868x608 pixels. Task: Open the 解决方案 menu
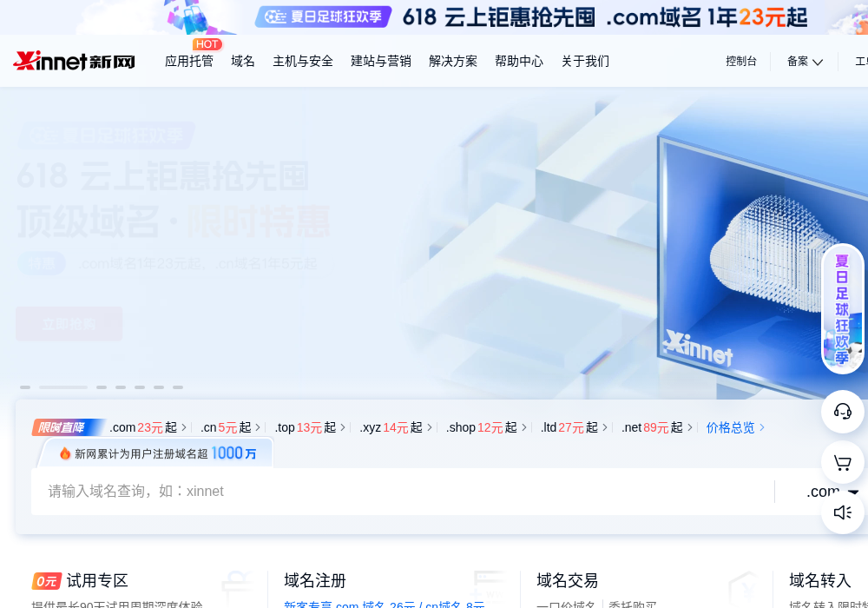[x=453, y=61]
